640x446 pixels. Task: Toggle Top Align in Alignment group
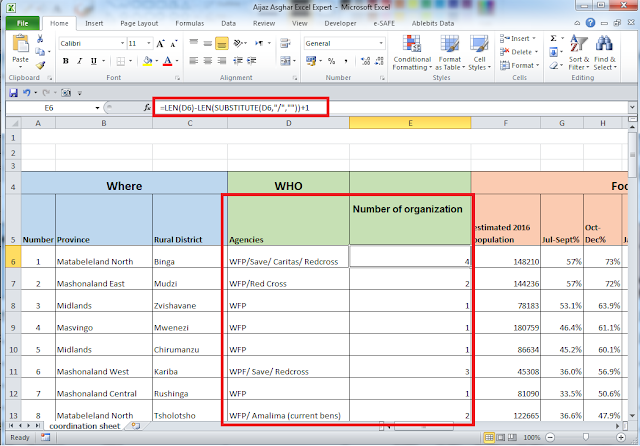pyautogui.click(x=194, y=43)
